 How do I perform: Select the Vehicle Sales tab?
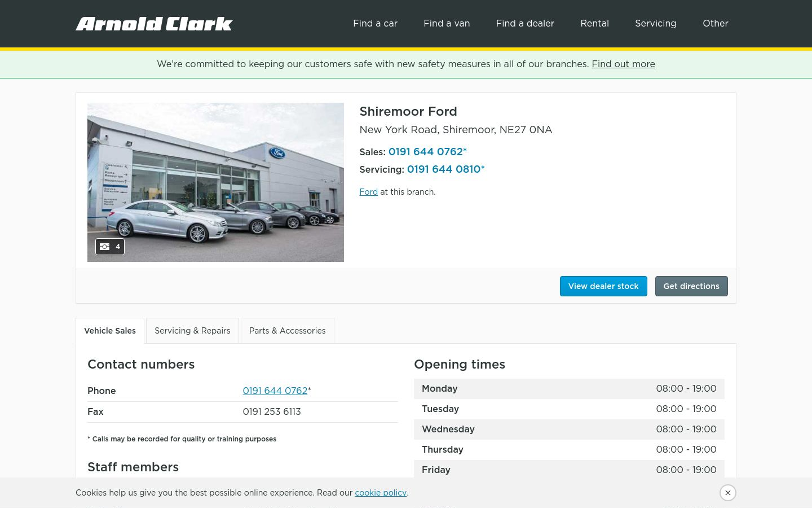point(110,331)
